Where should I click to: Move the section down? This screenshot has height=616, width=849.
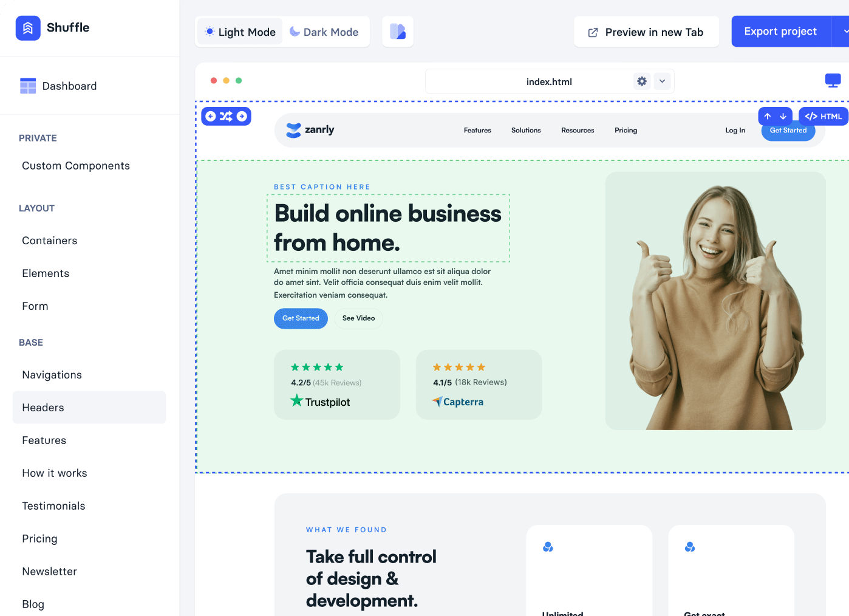783,116
